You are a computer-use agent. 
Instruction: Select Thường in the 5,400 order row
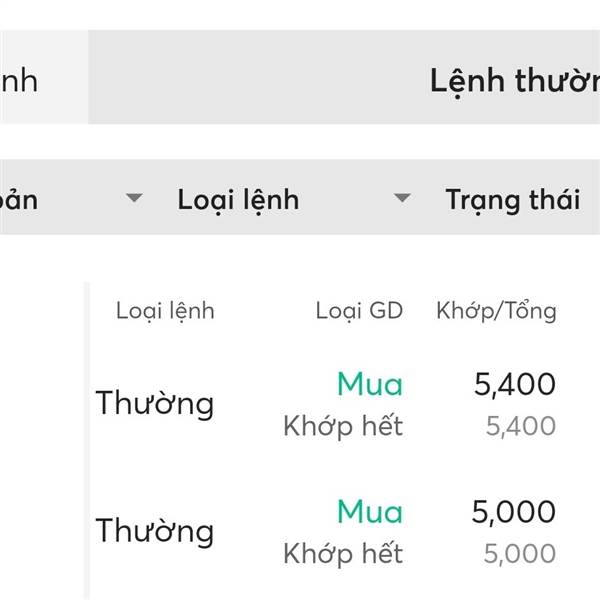coord(155,404)
